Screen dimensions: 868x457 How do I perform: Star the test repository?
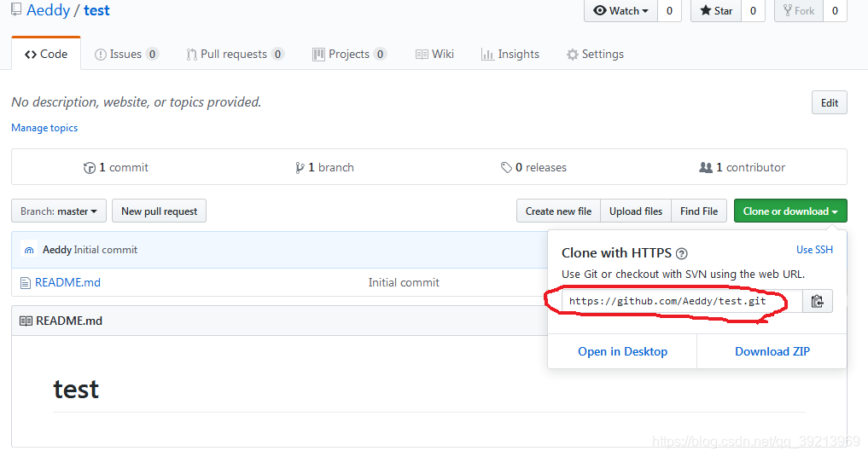pos(716,10)
